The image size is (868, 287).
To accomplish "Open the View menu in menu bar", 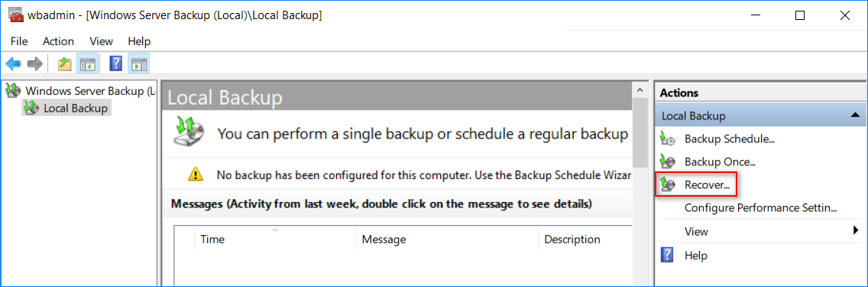I will pos(102,41).
